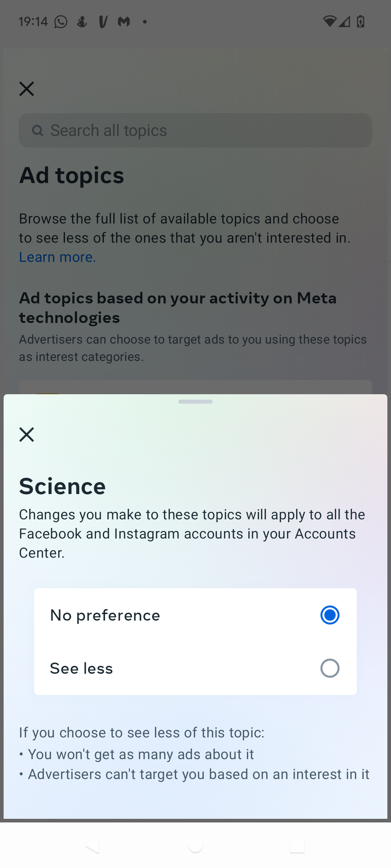Click the magnifier icon in search bar
This screenshot has width=391, height=868.
coord(37,131)
